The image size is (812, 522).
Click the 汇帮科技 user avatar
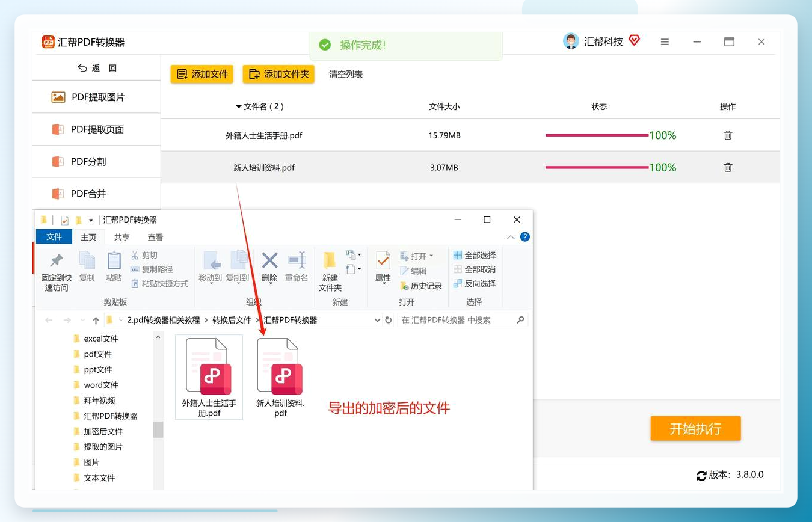[x=571, y=41]
